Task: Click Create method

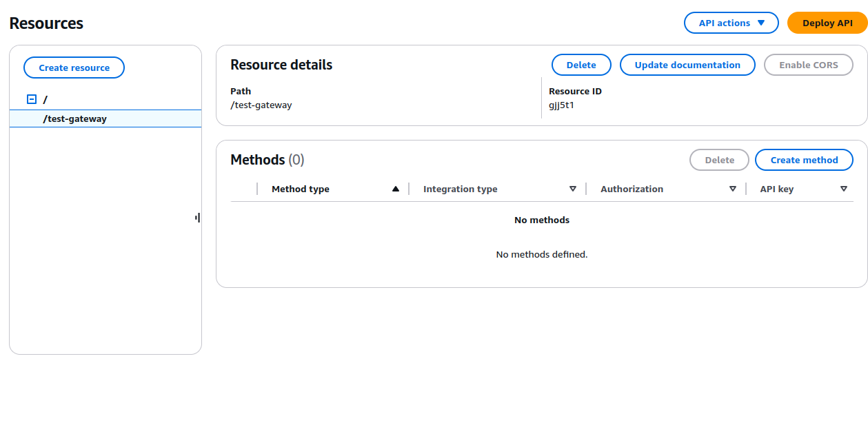Action: tap(804, 160)
